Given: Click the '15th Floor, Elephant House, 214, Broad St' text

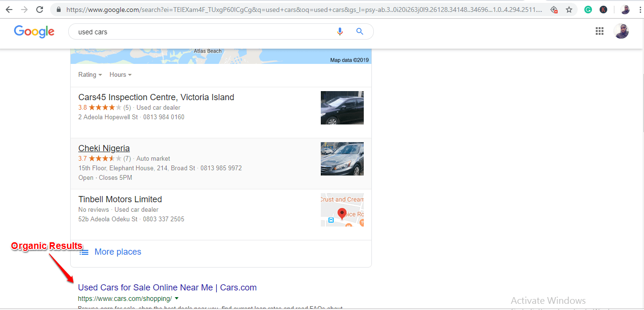Looking at the screenshot, I should tap(137, 168).
